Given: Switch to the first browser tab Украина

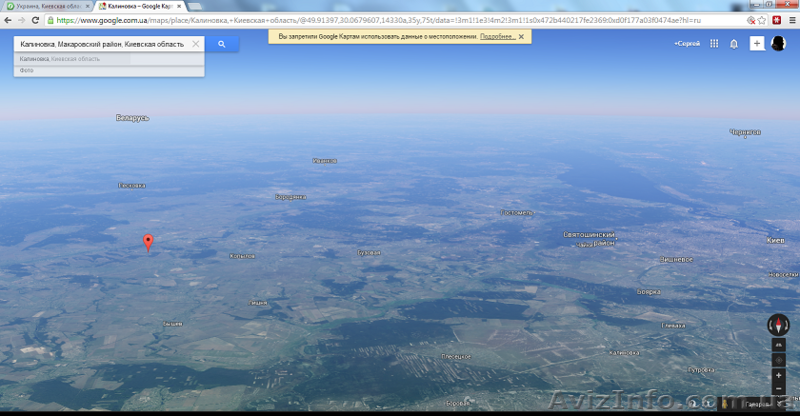Looking at the screenshot, I should pyautogui.click(x=45, y=6).
